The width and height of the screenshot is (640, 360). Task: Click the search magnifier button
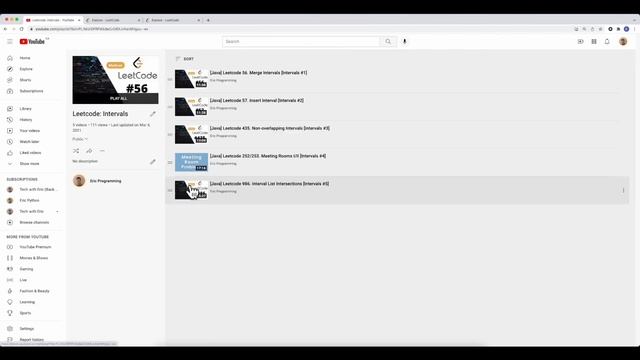coord(388,42)
